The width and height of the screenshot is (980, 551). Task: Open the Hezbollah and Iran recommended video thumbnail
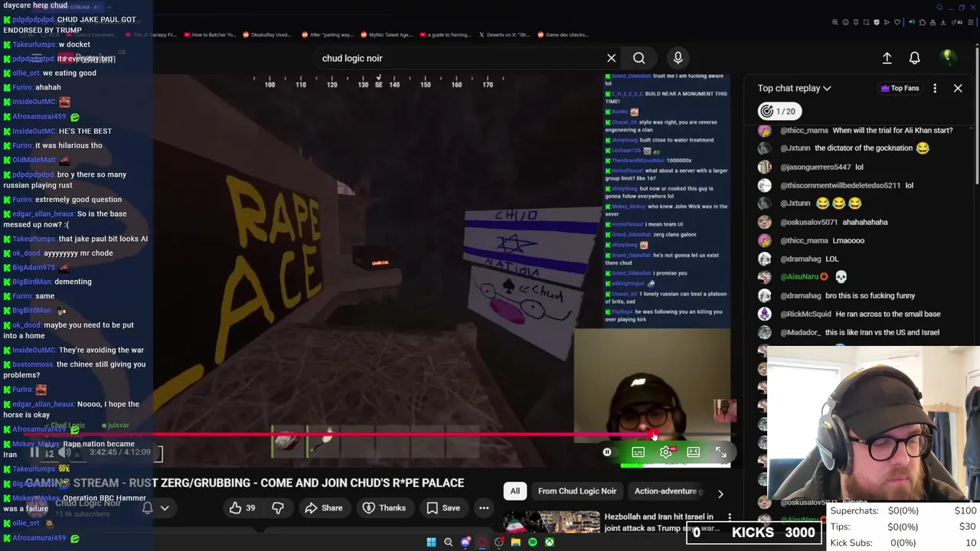click(x=551, y=522)
